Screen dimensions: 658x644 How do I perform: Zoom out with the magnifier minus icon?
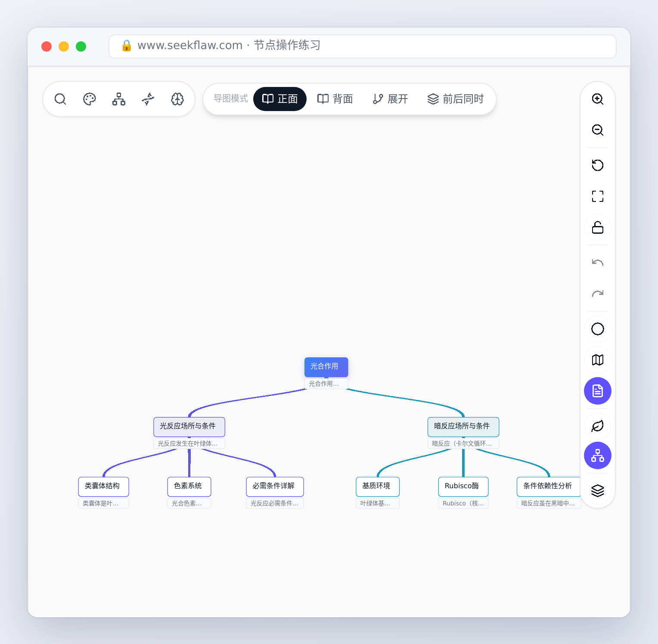click(598, 130)
